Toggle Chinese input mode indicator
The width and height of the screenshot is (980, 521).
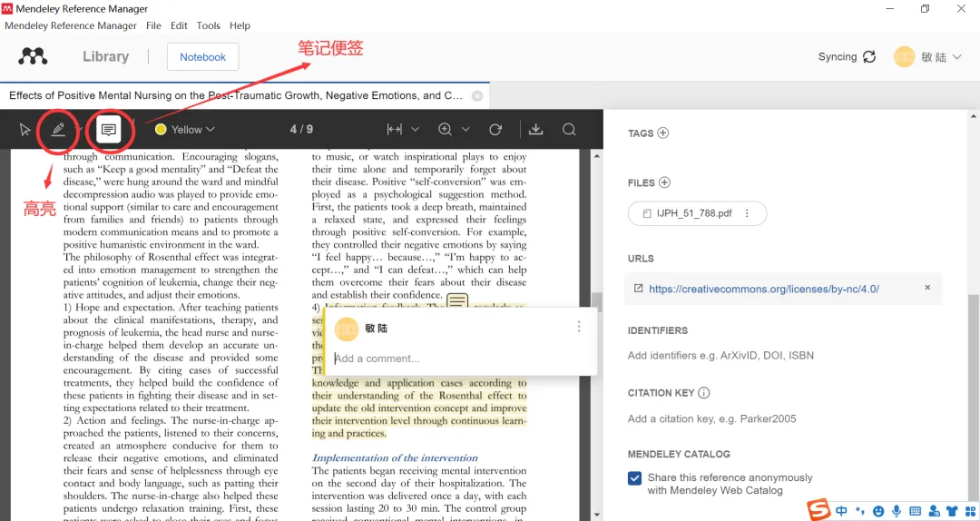point(841,511)
